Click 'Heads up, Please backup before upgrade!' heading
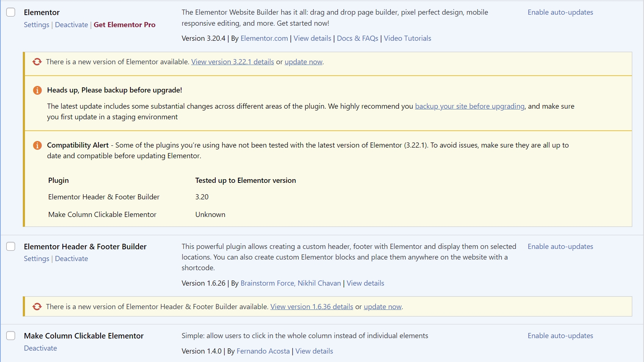Viewport: 644px width, 362px height. 115,90
